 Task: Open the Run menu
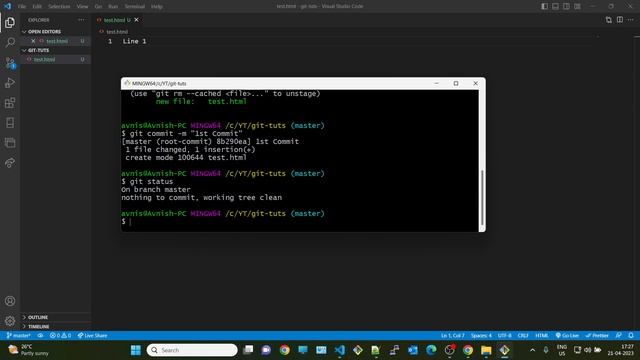pos(113,7)
